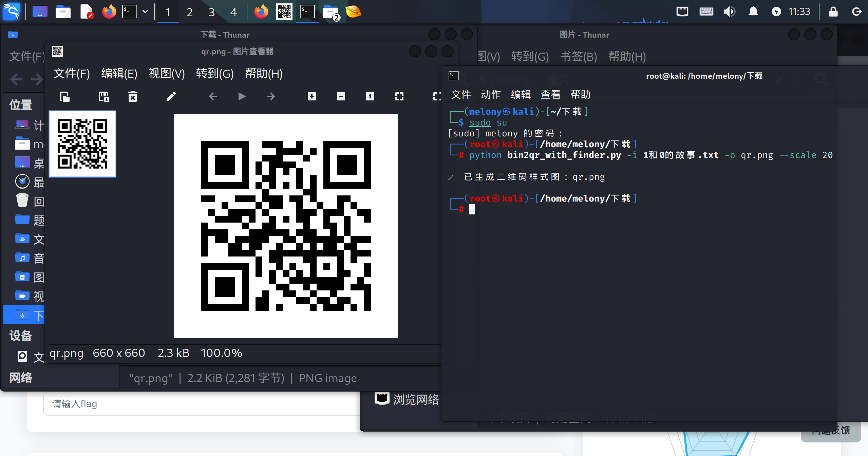The image size is (868, 456).
Task: Open the 帮助(H) menu in 图片 Thunar
Action: [x=627, y=56]
